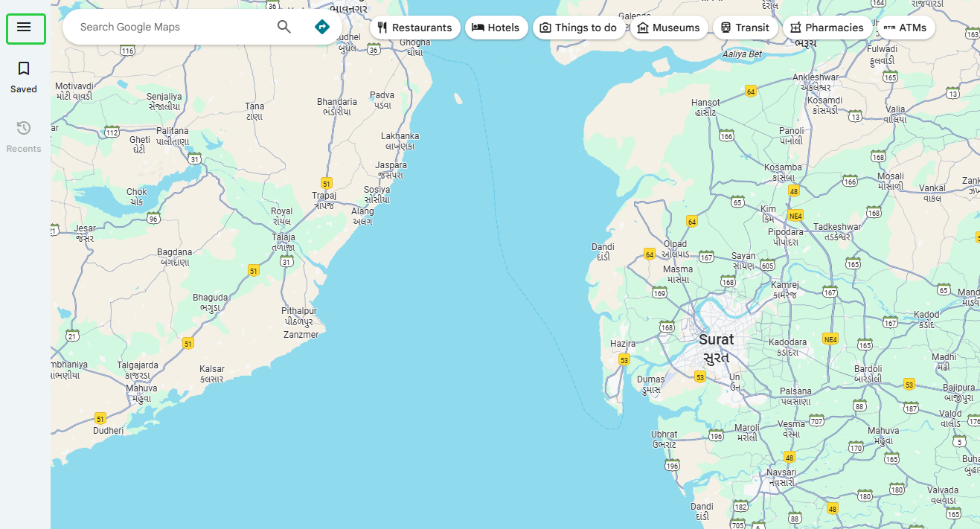Click the Navsari town label

click(781, 472)
